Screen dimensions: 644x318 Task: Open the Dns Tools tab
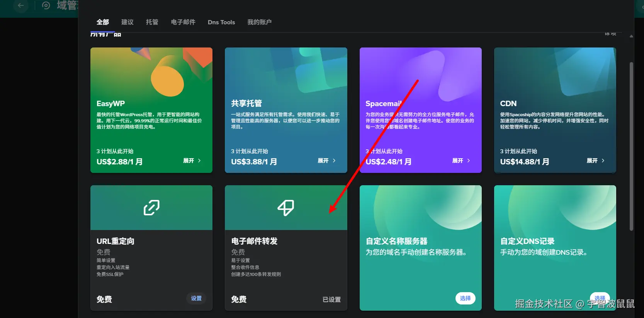pyautogui.click(x=221, y=22)
